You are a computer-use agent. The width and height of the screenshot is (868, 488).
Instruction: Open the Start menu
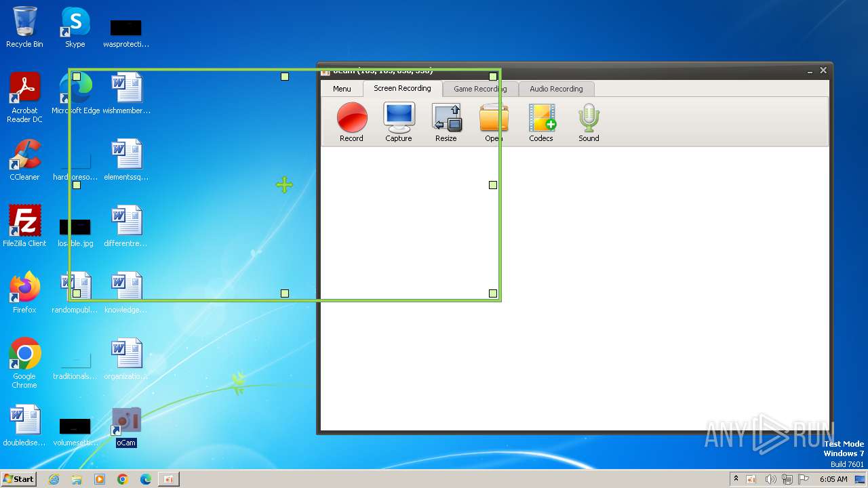click(x=19, y=479)
